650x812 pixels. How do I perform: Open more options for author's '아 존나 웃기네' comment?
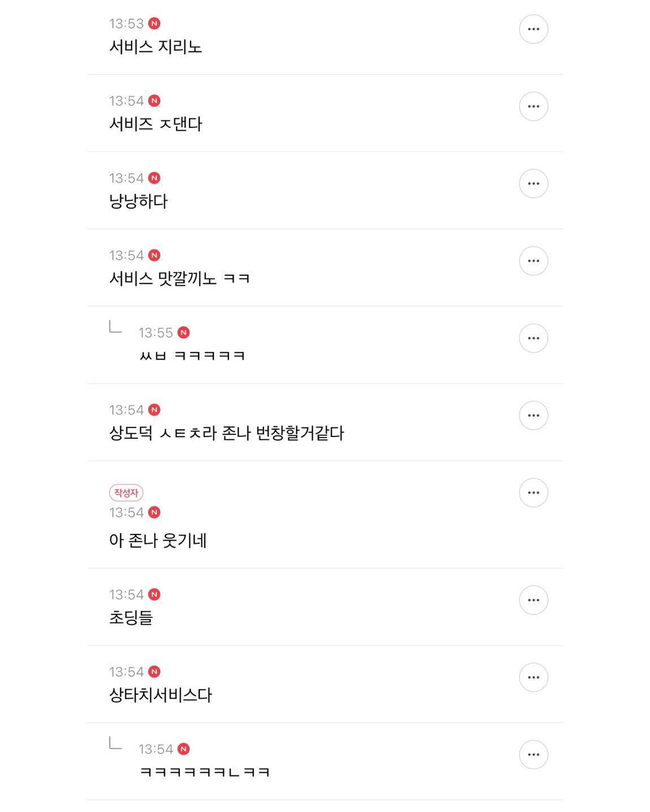[533, 493]
